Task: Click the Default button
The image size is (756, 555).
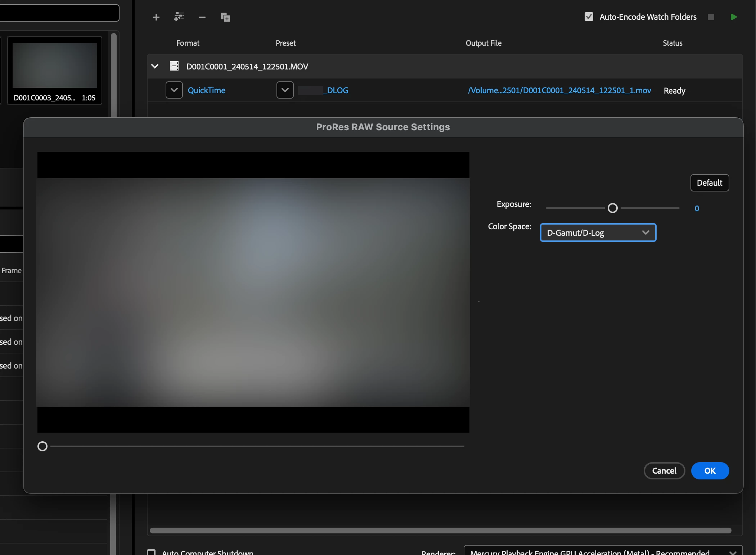Action: [x=709, y=183]
